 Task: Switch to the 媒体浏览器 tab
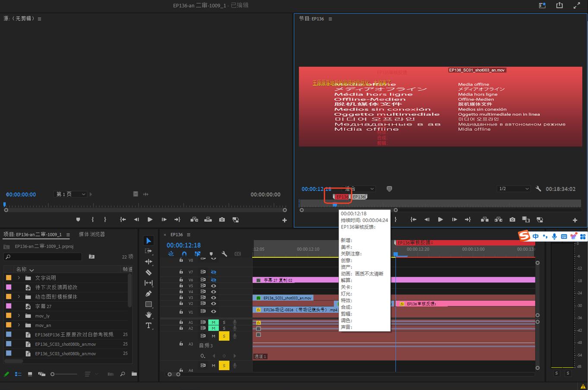coord(92,234)
